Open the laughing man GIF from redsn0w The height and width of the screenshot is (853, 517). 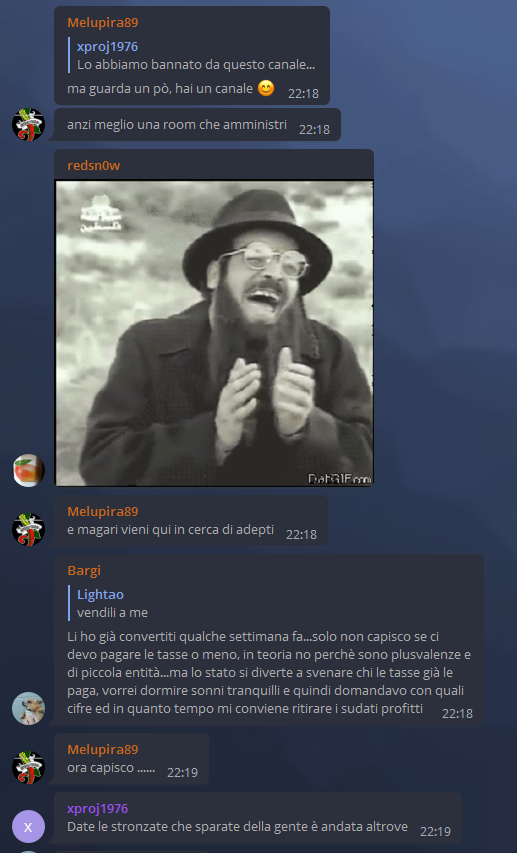pos(214,333)
